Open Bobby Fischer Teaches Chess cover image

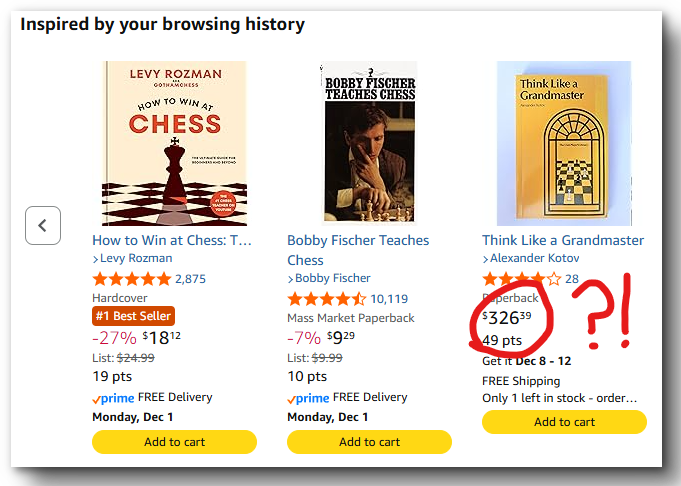(369, 143)
